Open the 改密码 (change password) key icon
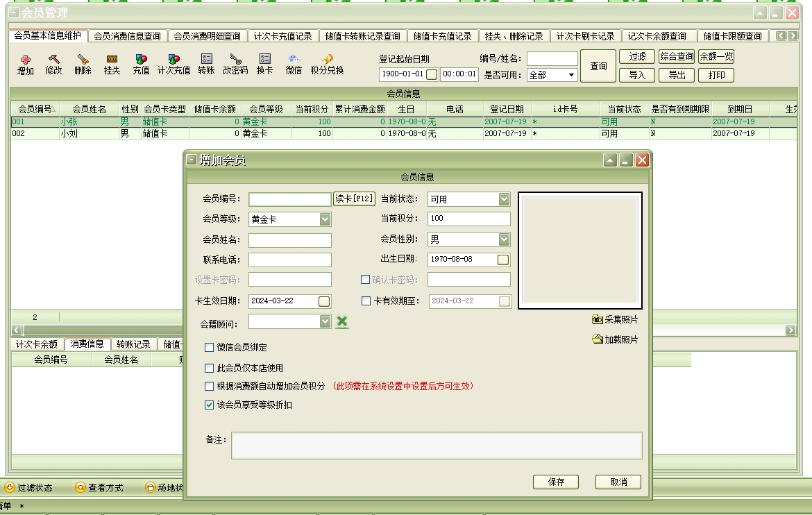Viewport: 812px width, 515px height. [235, 61]
